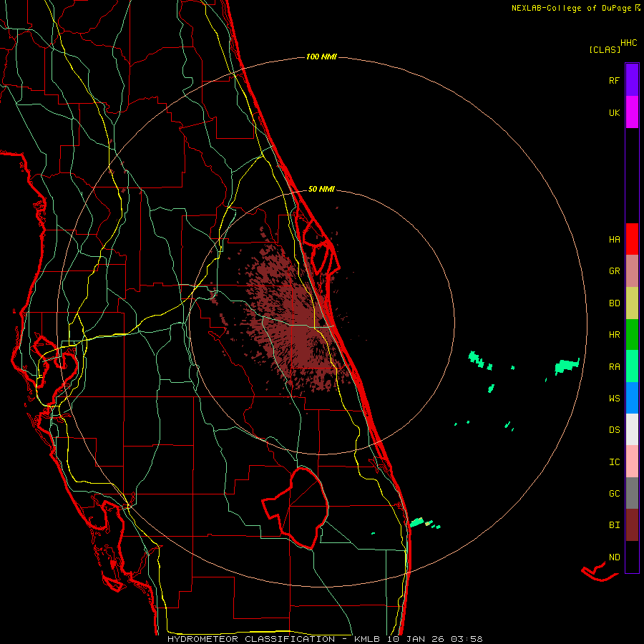The image size is (644, 644).
Task: Click the HR green legend swatch
Action: (x=632, y=335)
